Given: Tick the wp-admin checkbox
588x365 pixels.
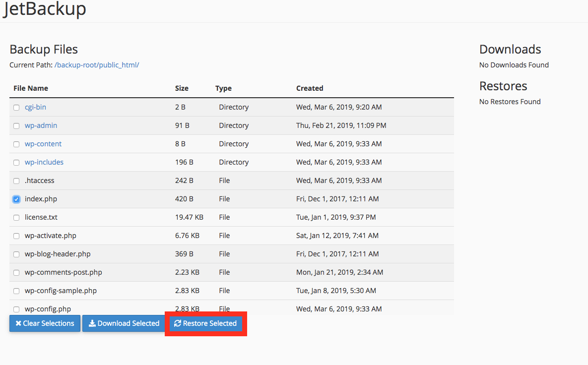Looking at the screenshot, I should click(16, 126).
